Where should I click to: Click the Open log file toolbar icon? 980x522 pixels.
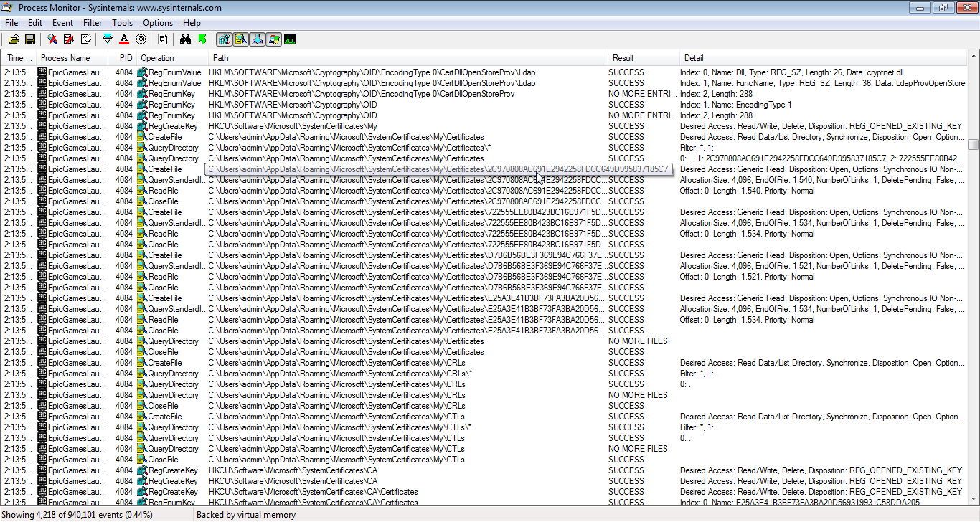(14, 39)
